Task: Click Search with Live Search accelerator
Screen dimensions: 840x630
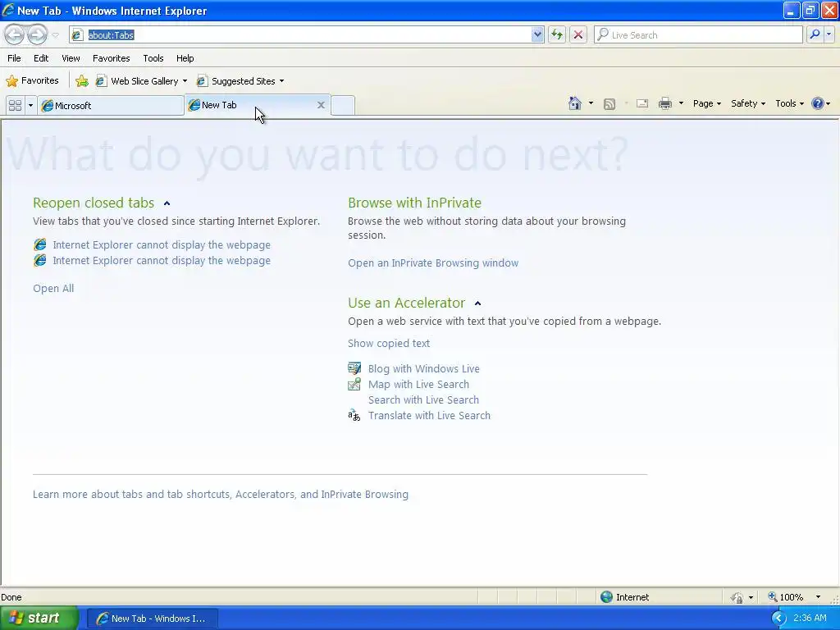Action: point(423,399)
